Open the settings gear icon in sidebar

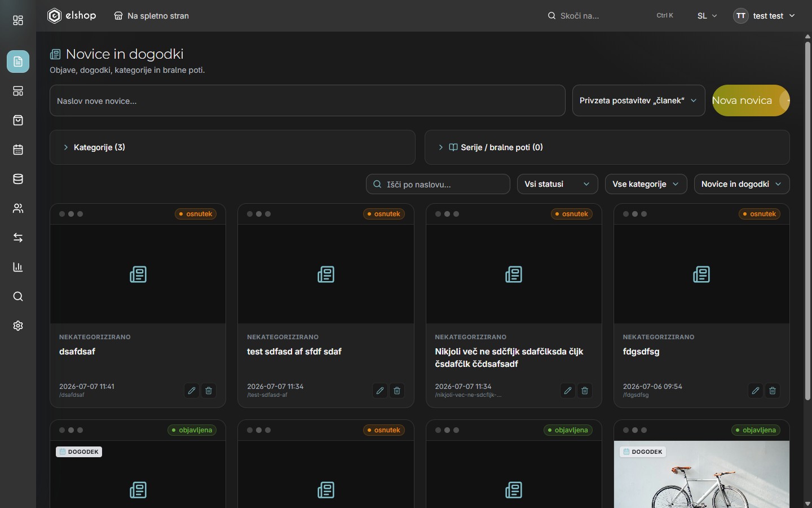[18, 326]
